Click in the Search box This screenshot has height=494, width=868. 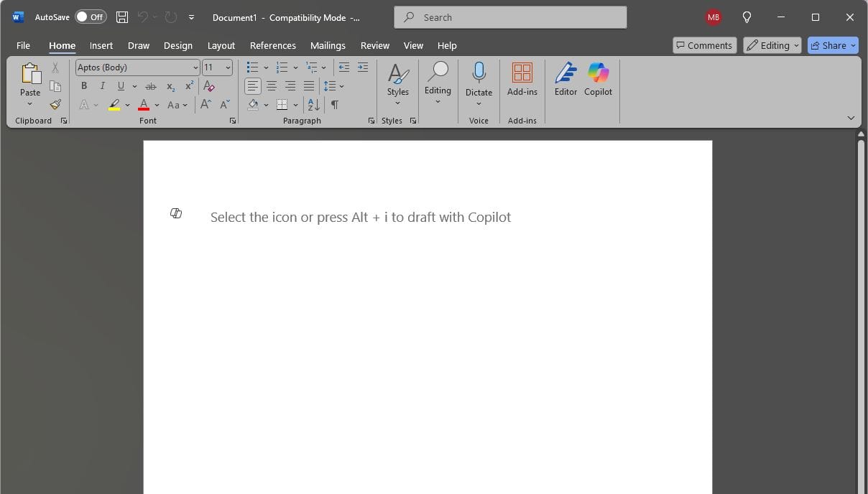510,17
